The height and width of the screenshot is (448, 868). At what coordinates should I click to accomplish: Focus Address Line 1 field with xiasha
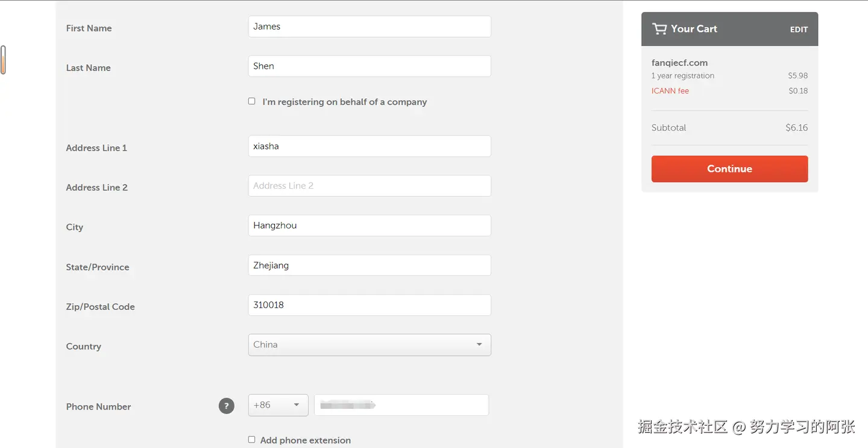pos(370,146)
